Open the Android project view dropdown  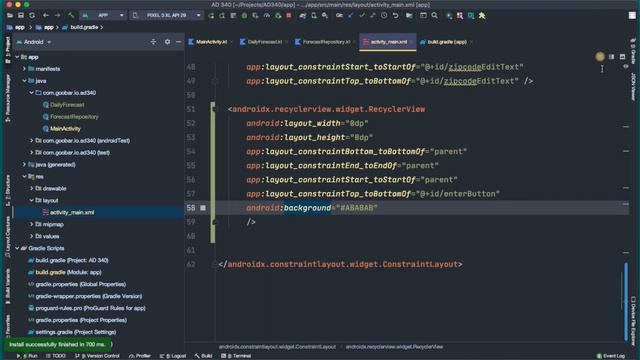click(37, 42)
